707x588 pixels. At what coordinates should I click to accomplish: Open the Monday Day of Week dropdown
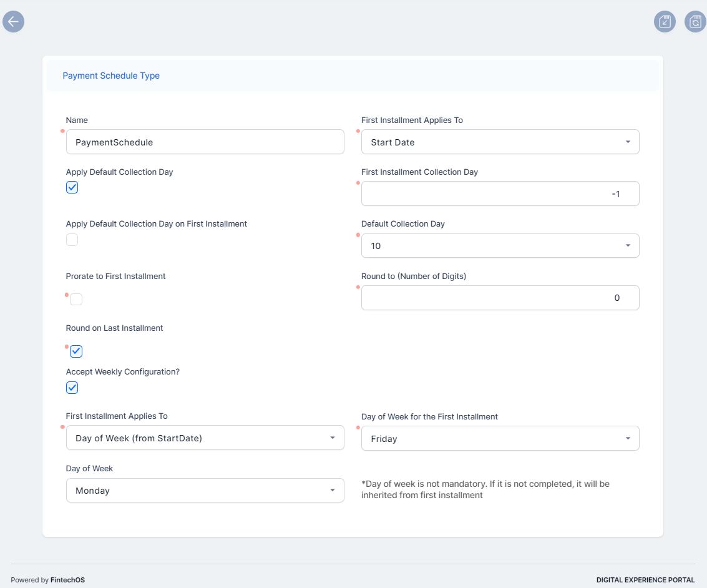click(x=205, y=491)
